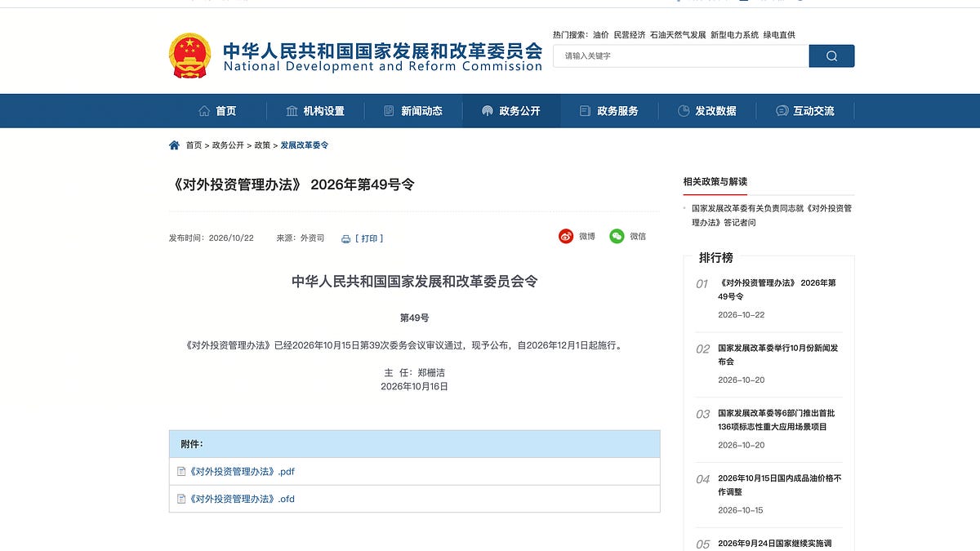
Task: Click the 打印 print link
Action: click(369, 239)
